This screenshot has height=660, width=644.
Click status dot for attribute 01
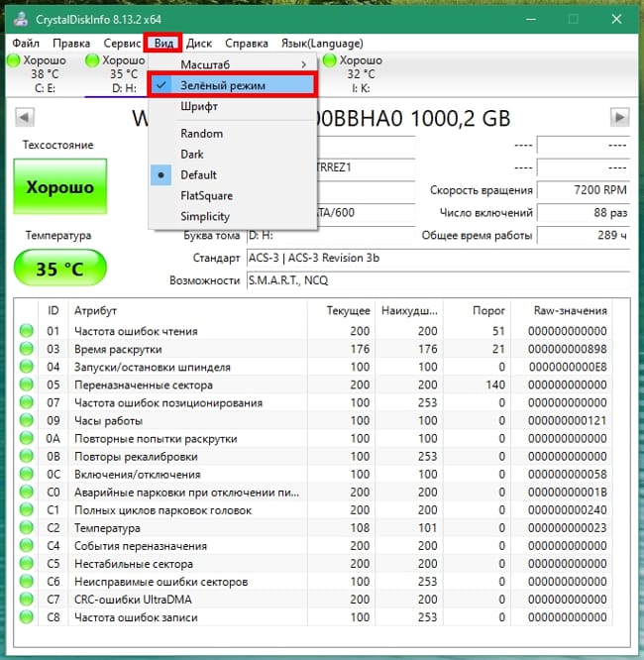(27, 331)
